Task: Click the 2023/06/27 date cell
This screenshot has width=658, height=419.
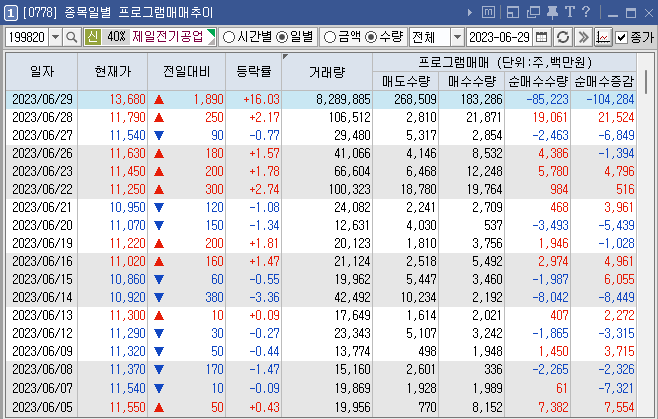Action: pos(42,136)
